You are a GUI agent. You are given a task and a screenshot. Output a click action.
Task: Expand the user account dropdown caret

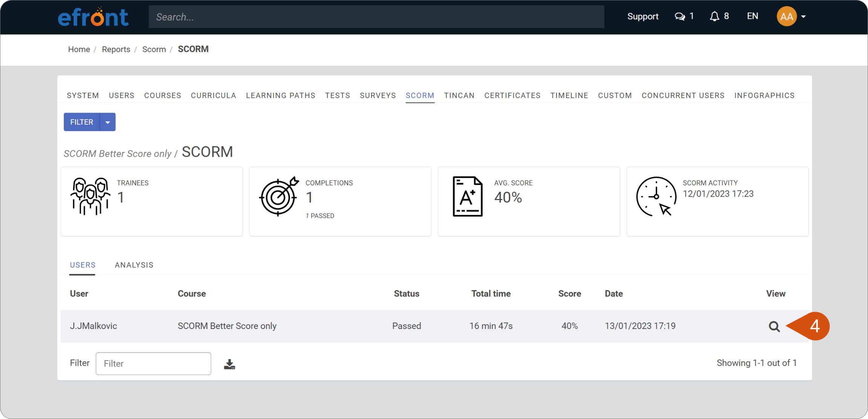804,17
